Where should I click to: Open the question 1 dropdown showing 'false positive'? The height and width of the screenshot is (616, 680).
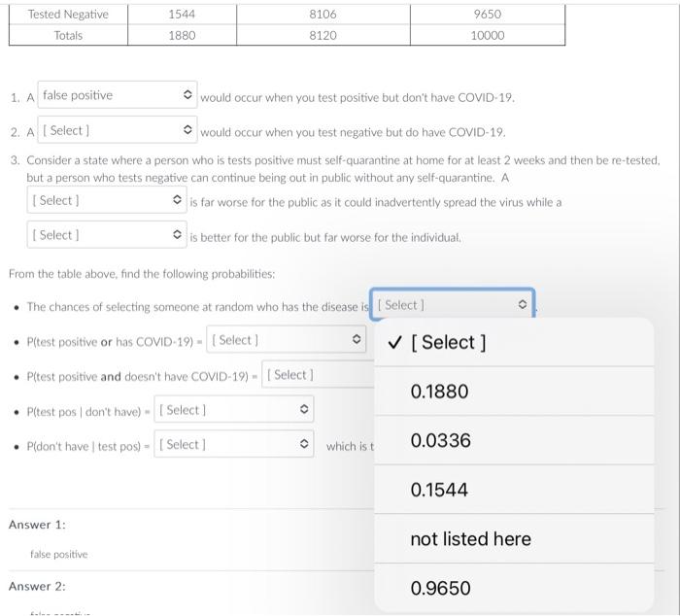click(x=118, y=95)
